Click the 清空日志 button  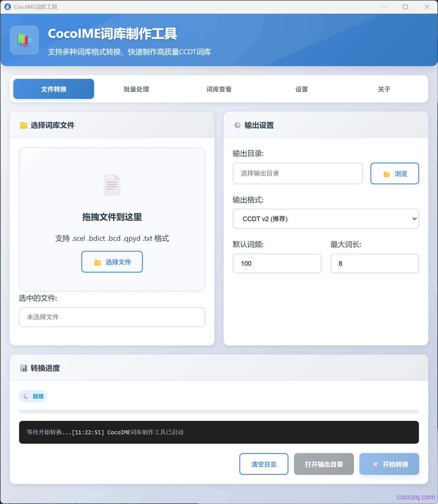(264, 464)
